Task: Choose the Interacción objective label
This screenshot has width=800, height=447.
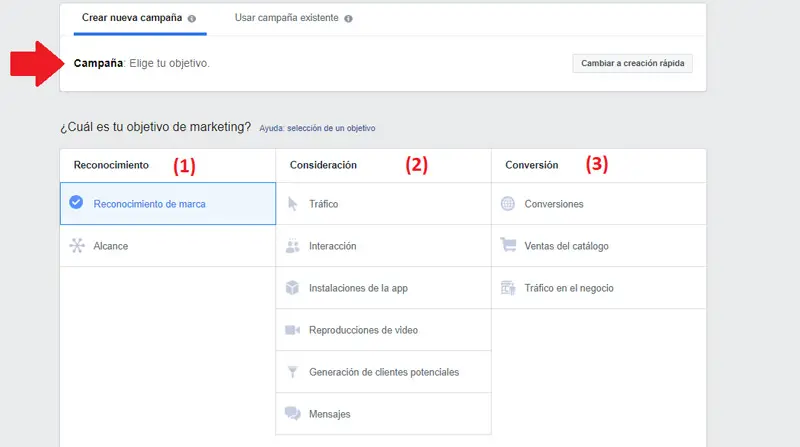Action: click(x=333, y=246)
